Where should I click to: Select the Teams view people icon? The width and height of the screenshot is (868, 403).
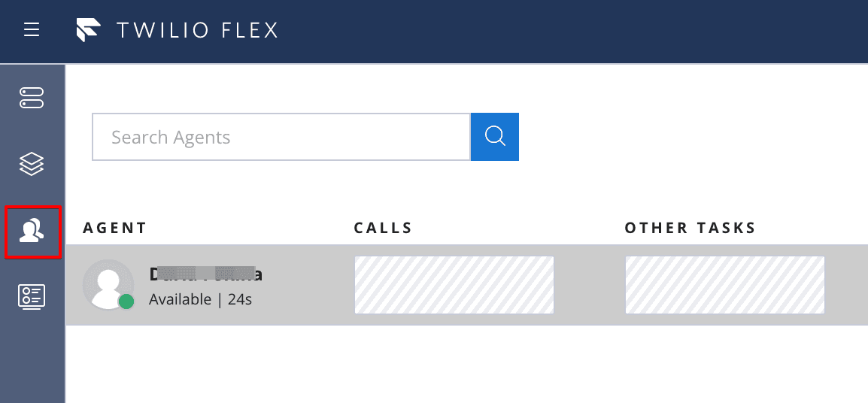click(x=32, y=231)
